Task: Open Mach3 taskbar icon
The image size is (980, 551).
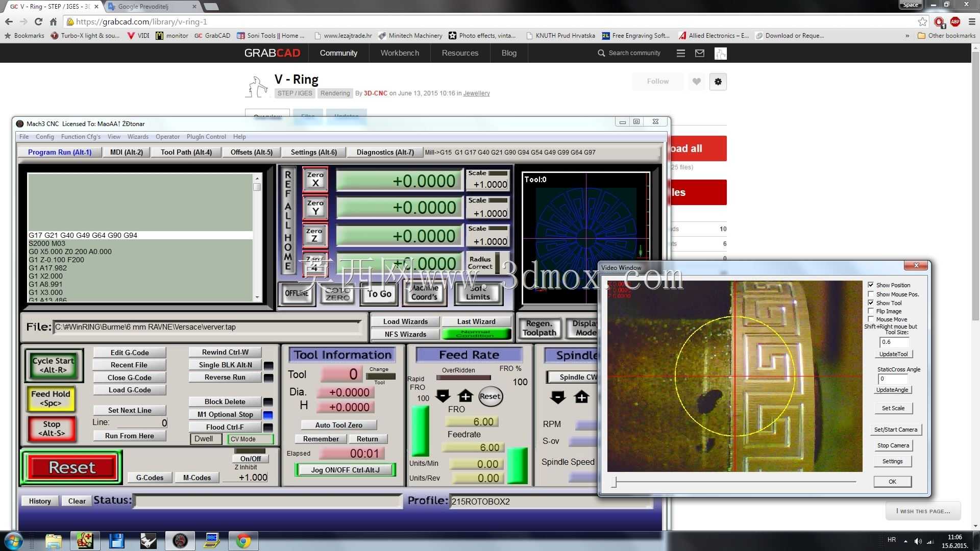Action: (180, 541)
